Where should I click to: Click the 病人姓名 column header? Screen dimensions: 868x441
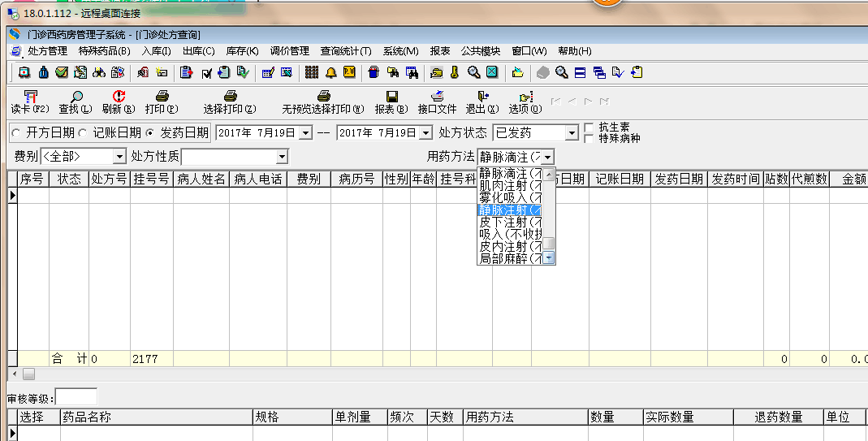pyautogui.click(x=201, y=179)
